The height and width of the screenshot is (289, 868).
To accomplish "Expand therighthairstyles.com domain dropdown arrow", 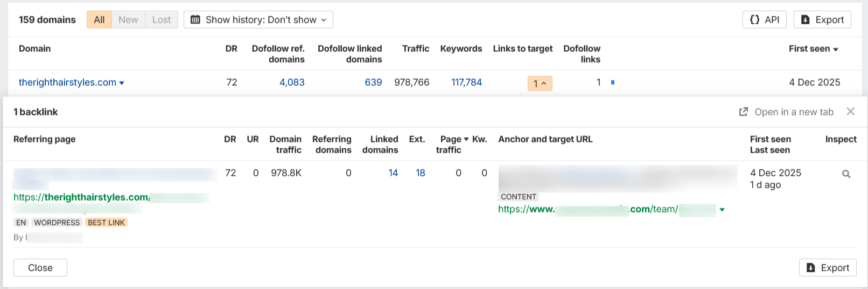I will 122,83.
